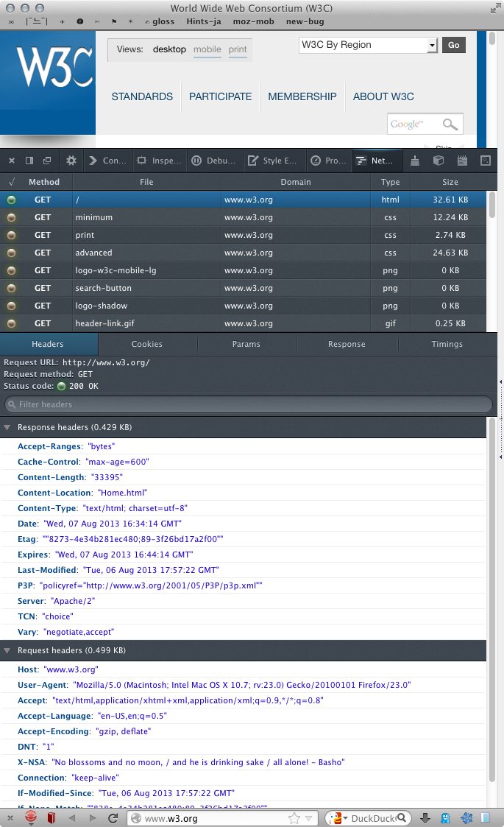Screen dimensions: 504x827
Task: Open the STANDARDS navigation link
Action: point(142,96)
